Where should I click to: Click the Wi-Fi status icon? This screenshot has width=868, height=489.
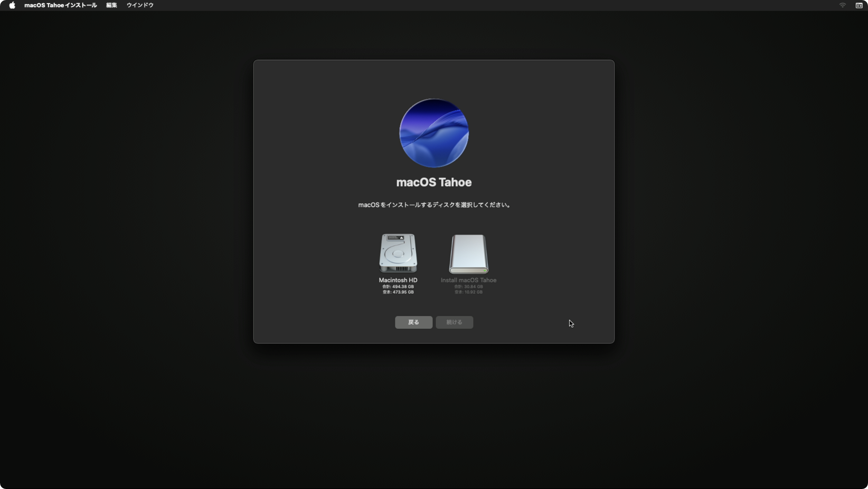[x=842, y=5]
